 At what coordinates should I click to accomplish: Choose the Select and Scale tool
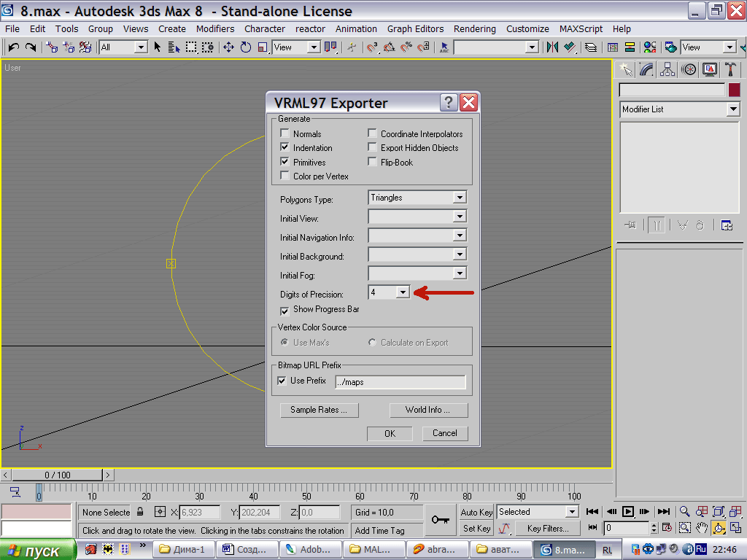[x=263, y=47]
